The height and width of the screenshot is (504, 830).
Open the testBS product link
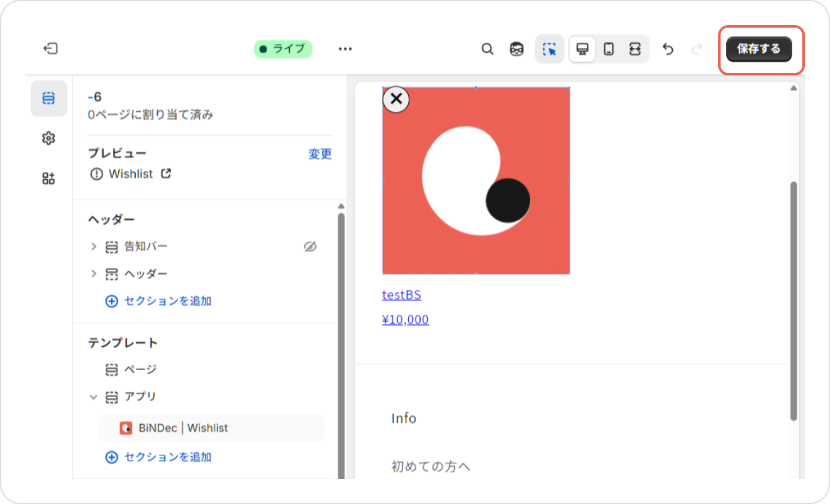coord(402,295)
